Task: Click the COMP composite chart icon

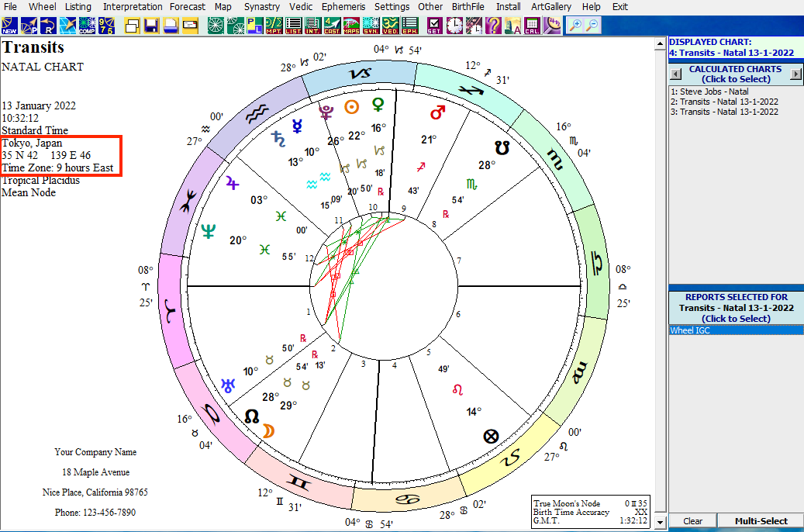Action: click(87, 26)
